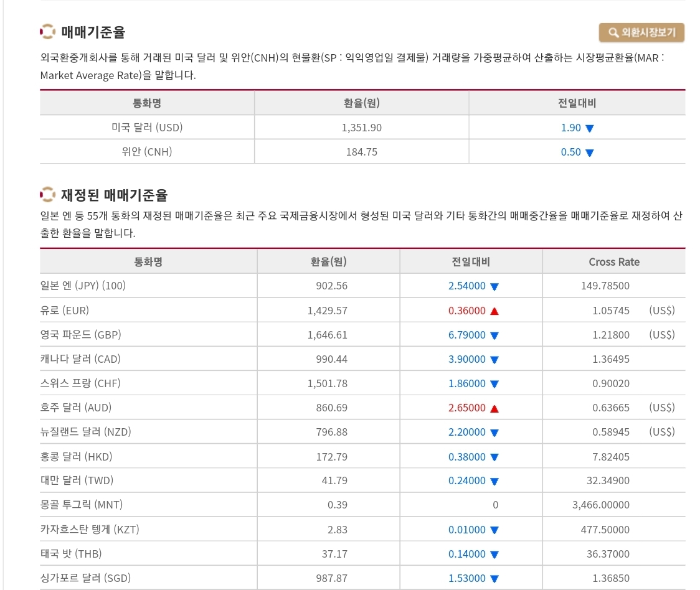This screenshot has width=700, height=590.
Task: Click the EUR change value 0.36000
Action: [466, 311]
